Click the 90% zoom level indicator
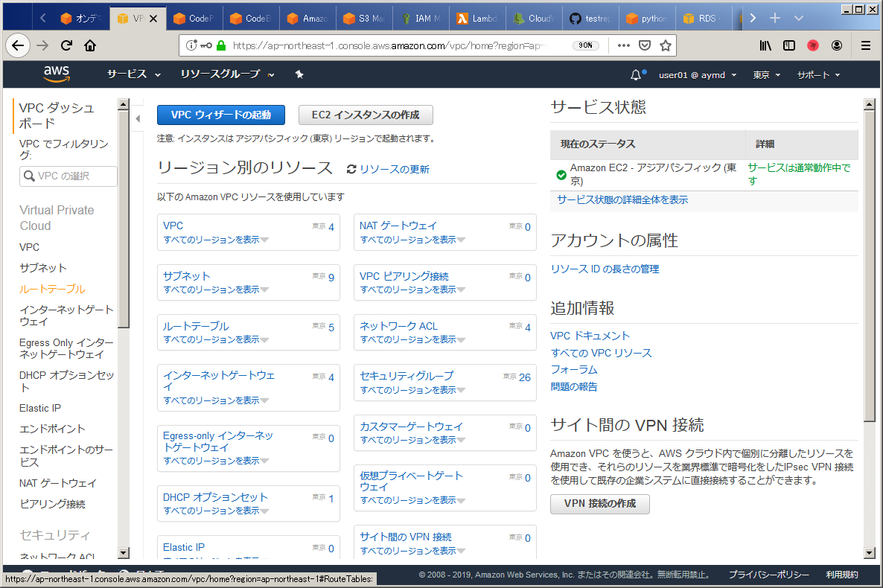 click(586, 45)
